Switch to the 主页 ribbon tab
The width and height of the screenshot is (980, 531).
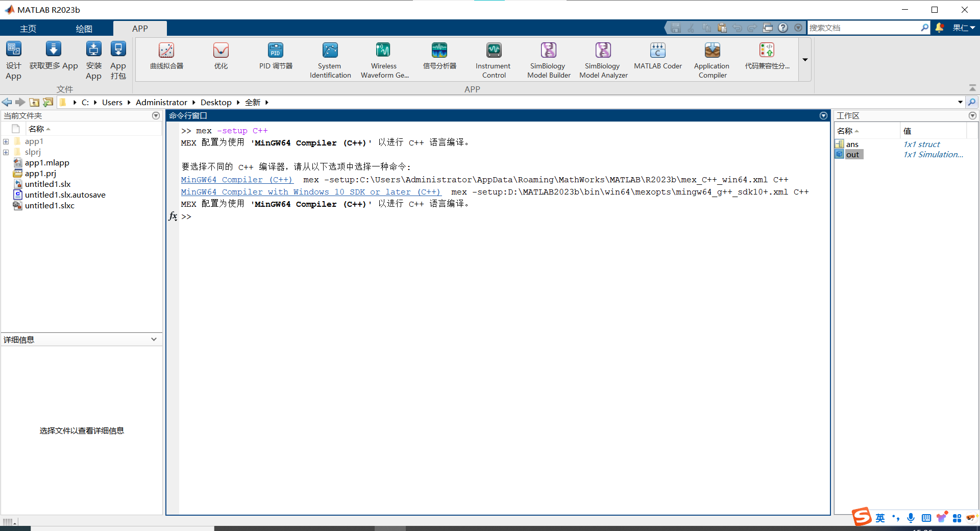coord(28,28)
